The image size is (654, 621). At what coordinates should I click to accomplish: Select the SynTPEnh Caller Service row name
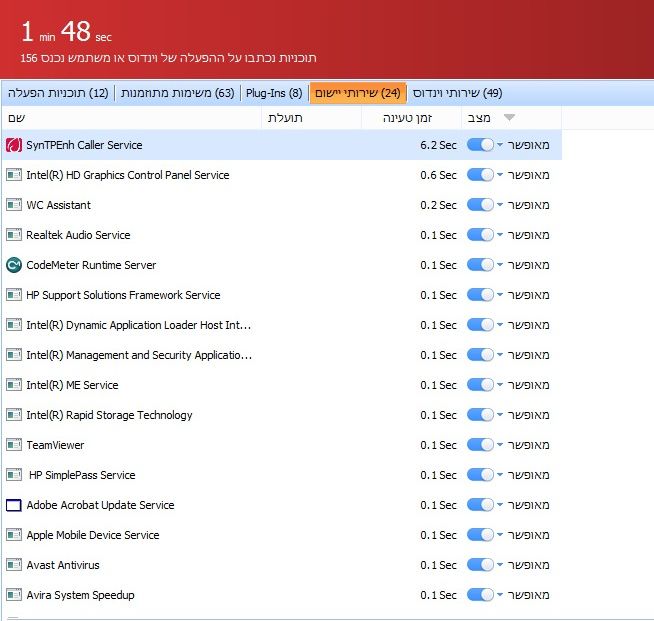coord(84,145)
